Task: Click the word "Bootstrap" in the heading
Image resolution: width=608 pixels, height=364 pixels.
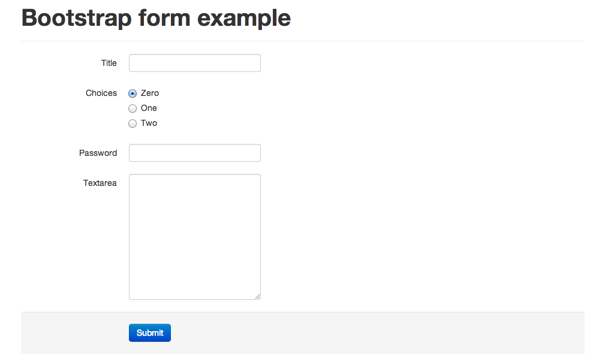Action: click(x=76, y=18)
